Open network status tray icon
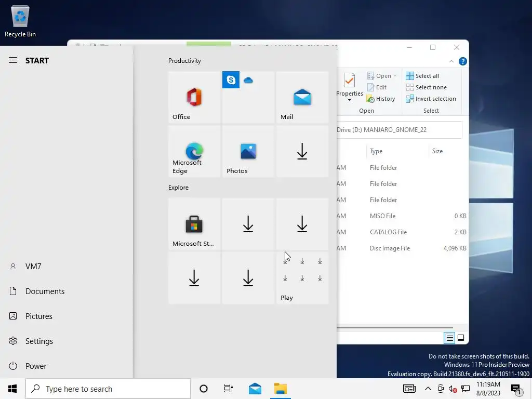 pos(465,389)
